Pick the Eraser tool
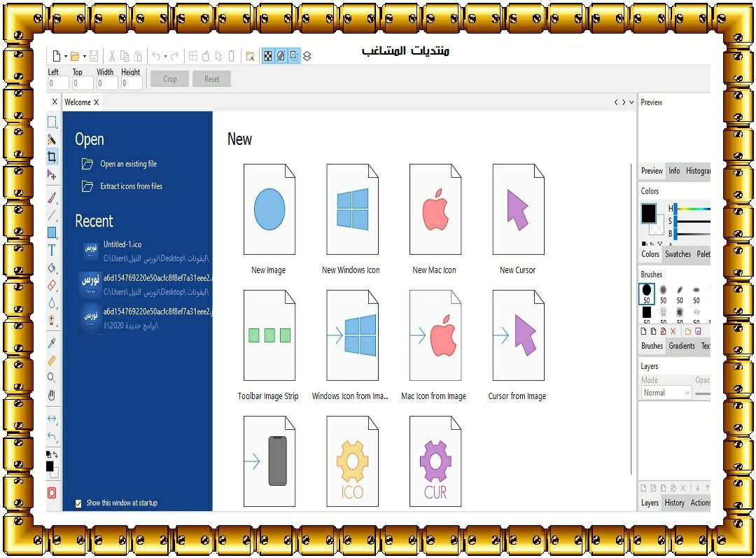756x558 pixels. 52,285
